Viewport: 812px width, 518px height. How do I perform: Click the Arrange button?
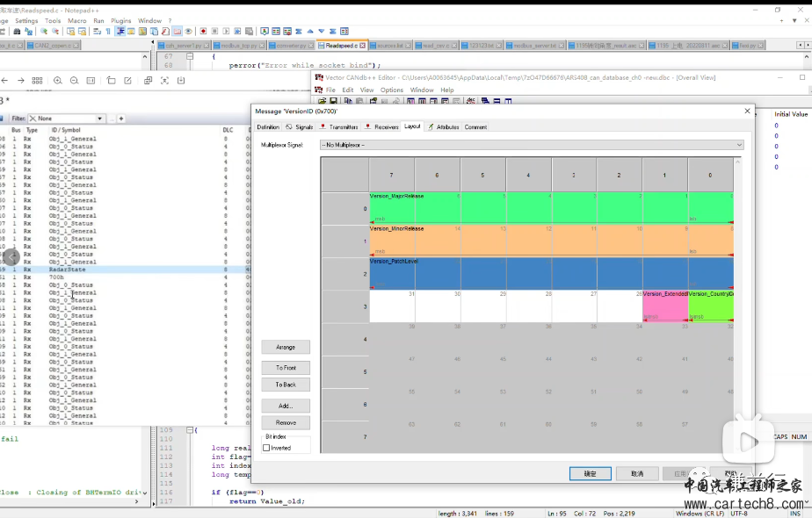pyautogui.click(x=286, y=347)
